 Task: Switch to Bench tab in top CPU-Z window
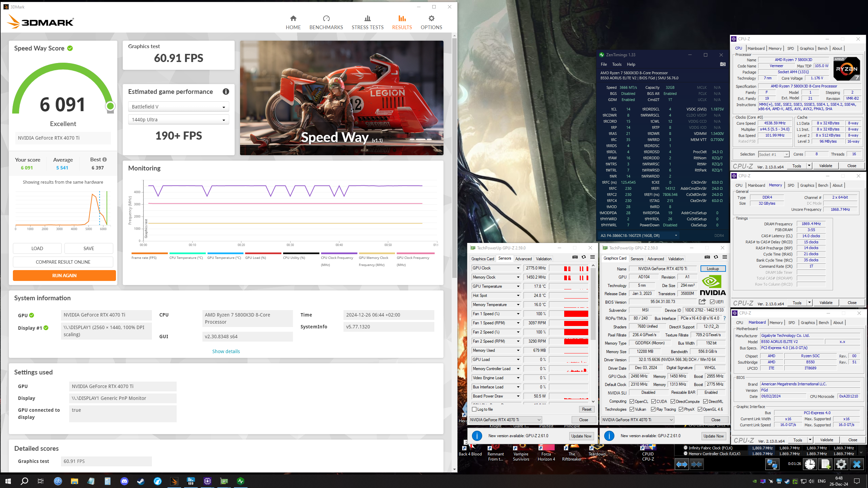coord(823,48)
